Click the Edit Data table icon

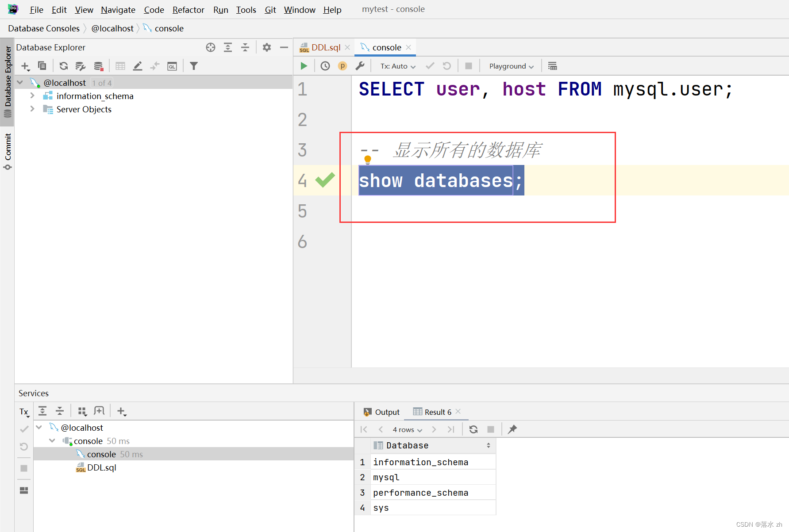120,66
